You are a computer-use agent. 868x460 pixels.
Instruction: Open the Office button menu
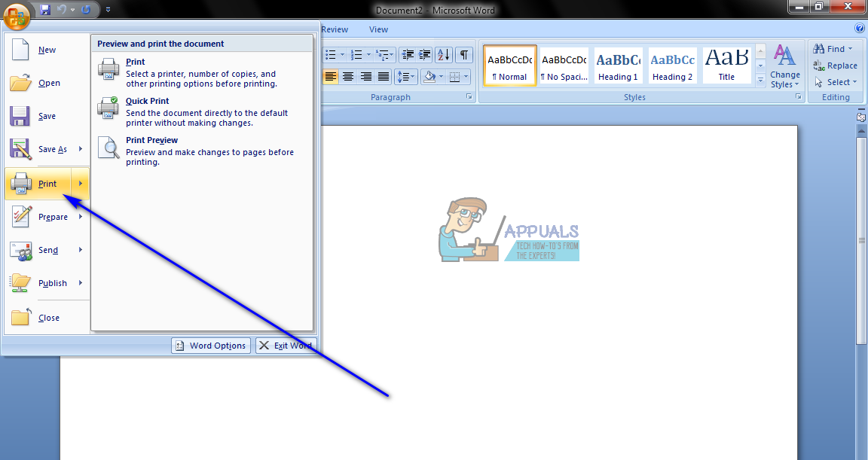(x=16, y=16)
